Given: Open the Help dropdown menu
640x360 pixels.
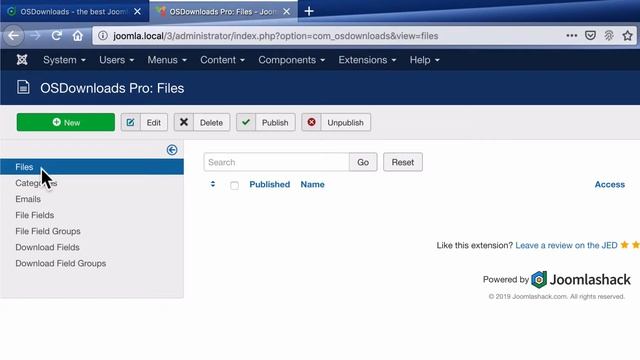Looking at the screenshot, I should (x=424, y=60).
